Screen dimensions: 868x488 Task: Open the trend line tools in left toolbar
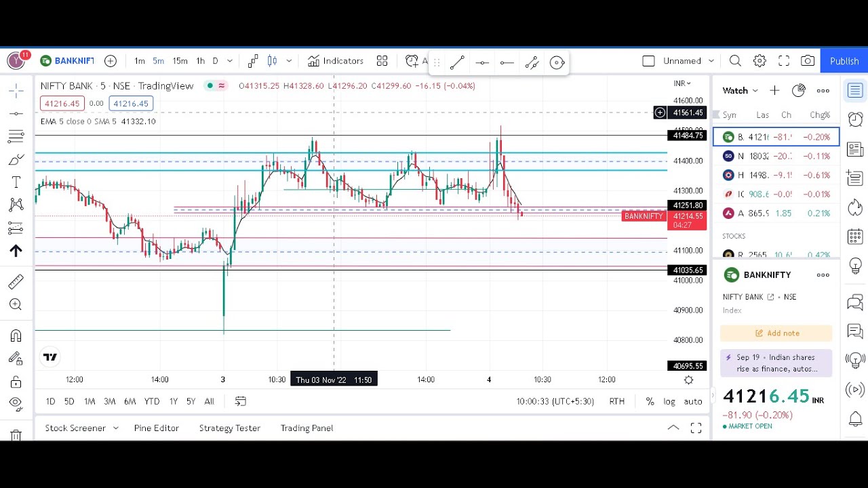point(16,113)
